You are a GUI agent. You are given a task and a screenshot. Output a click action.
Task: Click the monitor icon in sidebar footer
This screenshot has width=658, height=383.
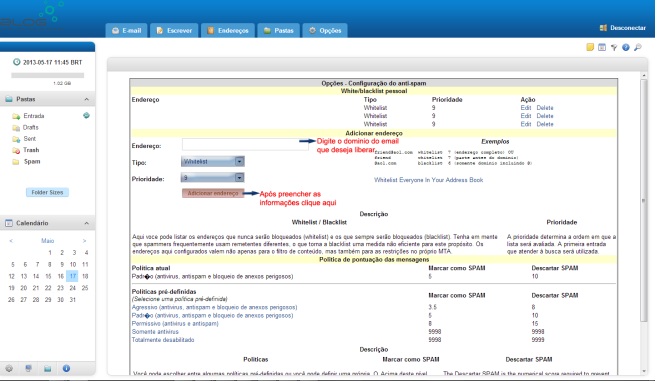pos(28,368)
